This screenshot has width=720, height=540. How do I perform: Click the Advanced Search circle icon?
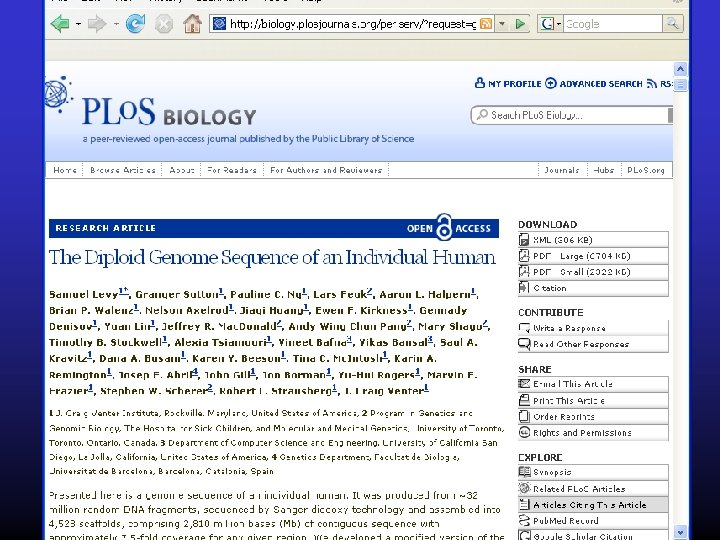coord(551,83)
